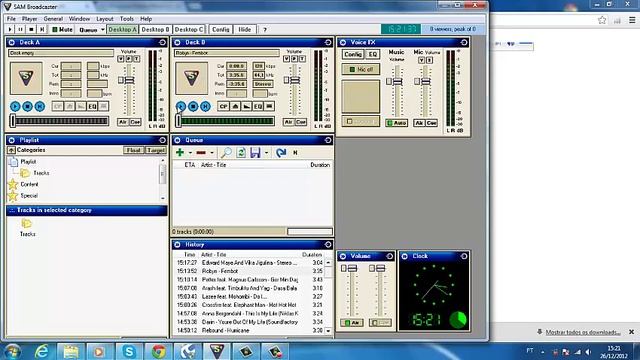Toggle Air button in Voice FX
Screen dimensions: 640x360
[419, 122]
